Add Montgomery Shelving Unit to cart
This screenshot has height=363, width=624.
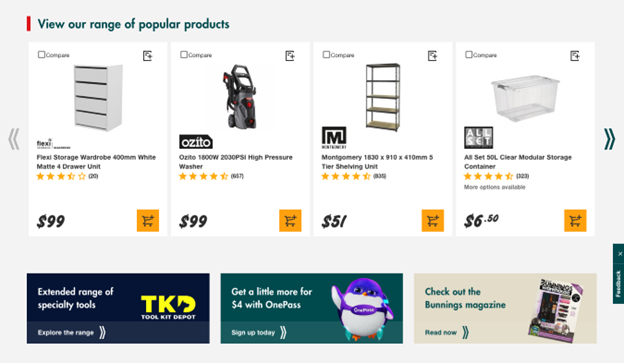pos(433,221)
